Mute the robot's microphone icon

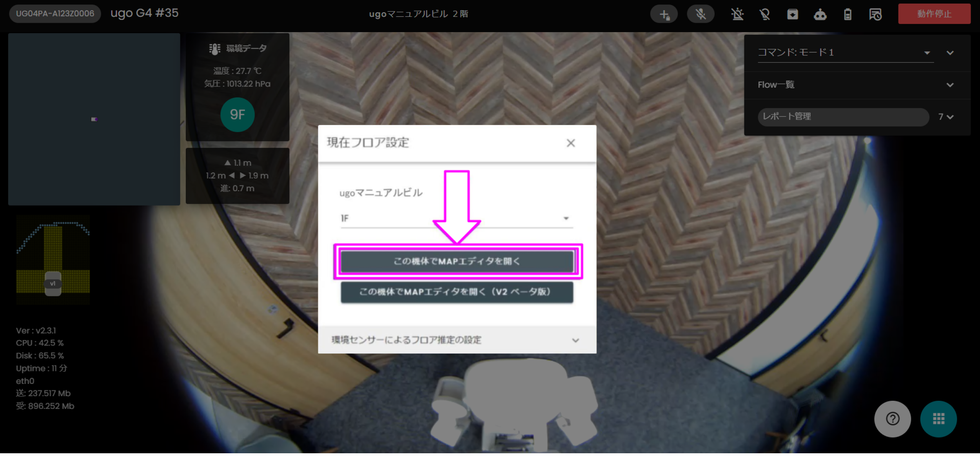click(701, 13)
